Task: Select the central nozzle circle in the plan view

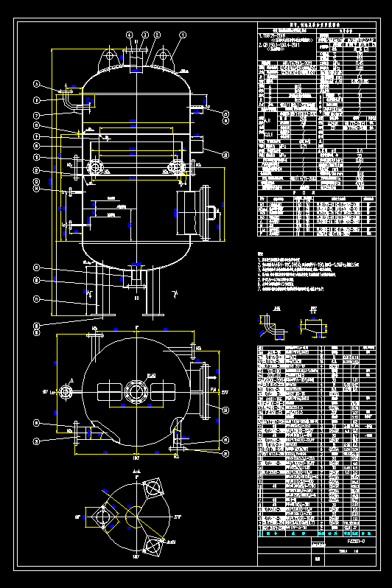Action: coord(136,391)
